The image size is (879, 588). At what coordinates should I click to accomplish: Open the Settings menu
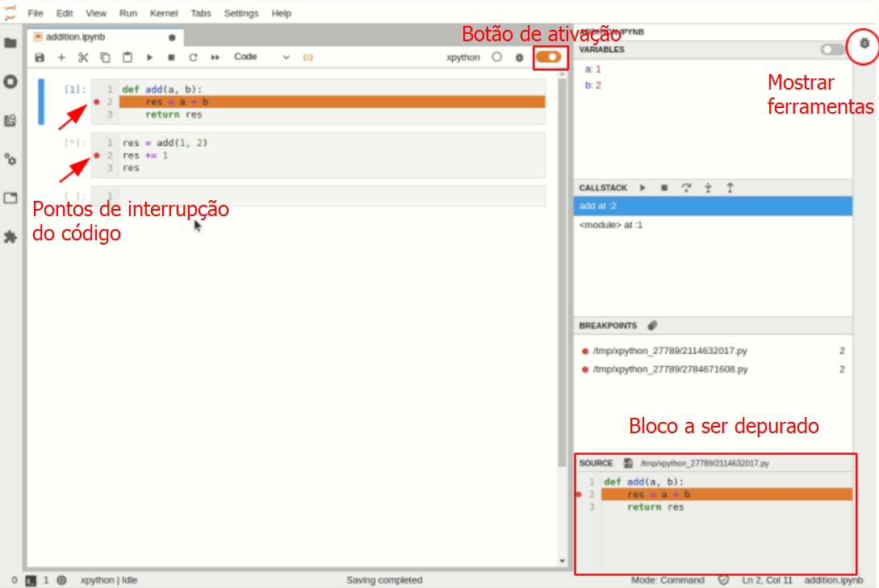241,13
